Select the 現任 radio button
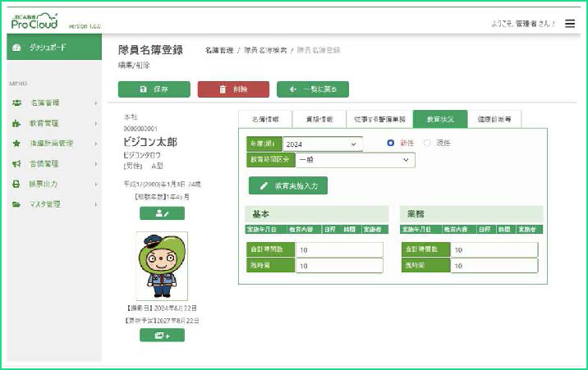 pos(427,143)
